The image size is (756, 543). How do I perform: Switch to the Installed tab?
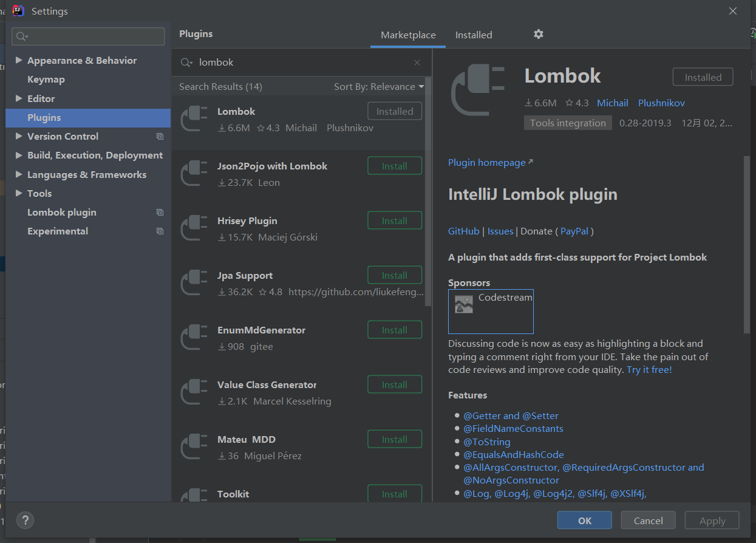(x=474, y=35)
